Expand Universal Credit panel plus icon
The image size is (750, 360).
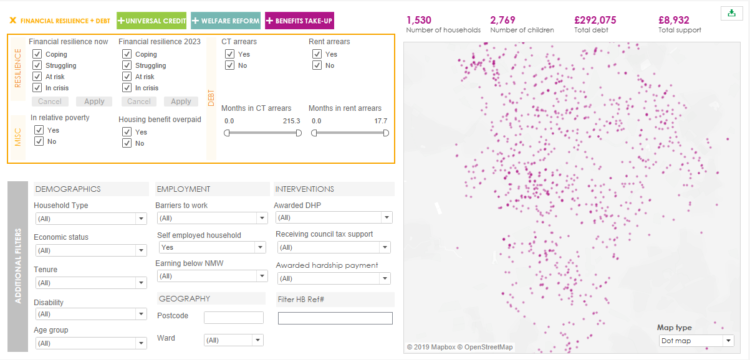(121, 21)
